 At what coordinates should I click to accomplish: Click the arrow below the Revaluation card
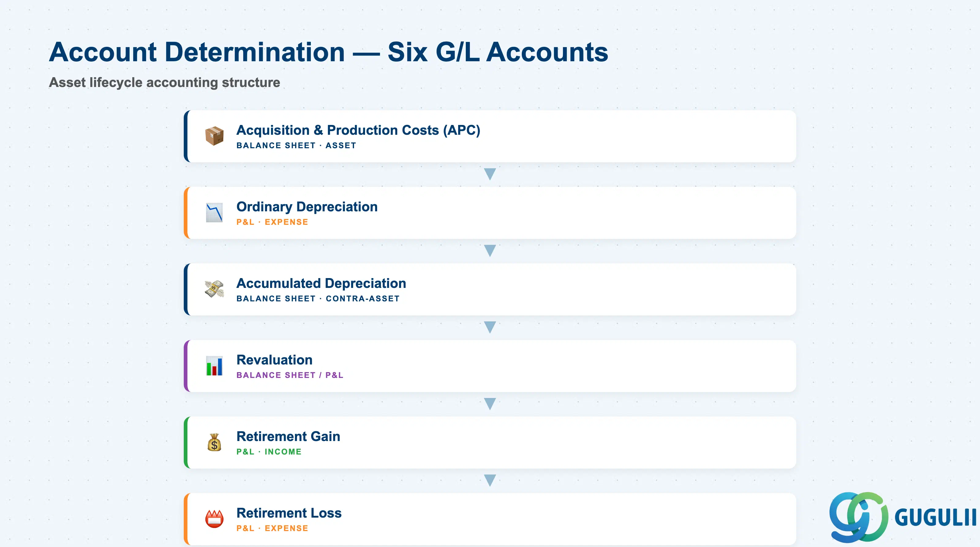tap(490, 404)
